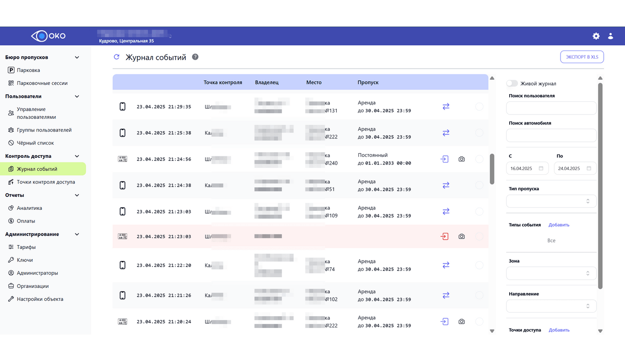
Task: Click filter panel scrollbar thumb
Action: [600, 185]
